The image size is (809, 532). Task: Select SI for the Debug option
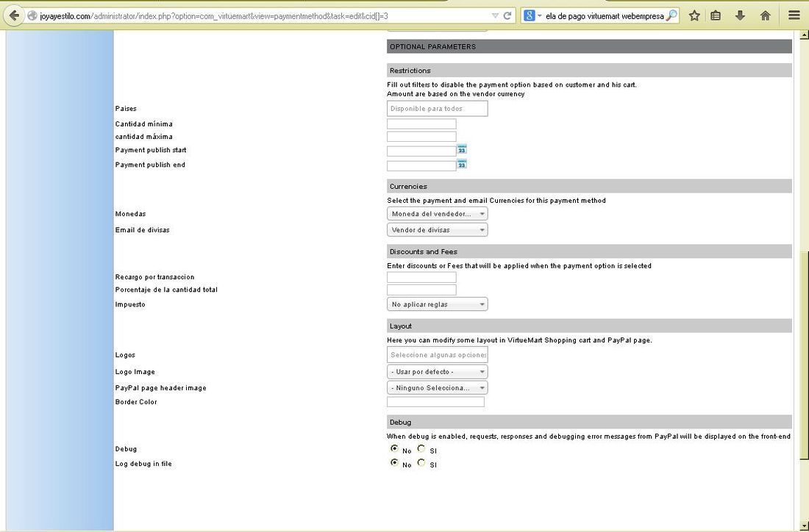[421, 448]
